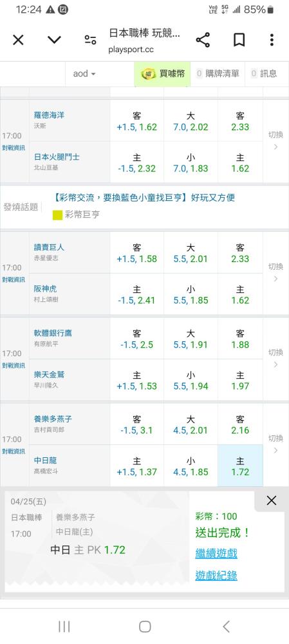Click the 繼續遊戲 link
289x644 pixels.
point(216,553)
